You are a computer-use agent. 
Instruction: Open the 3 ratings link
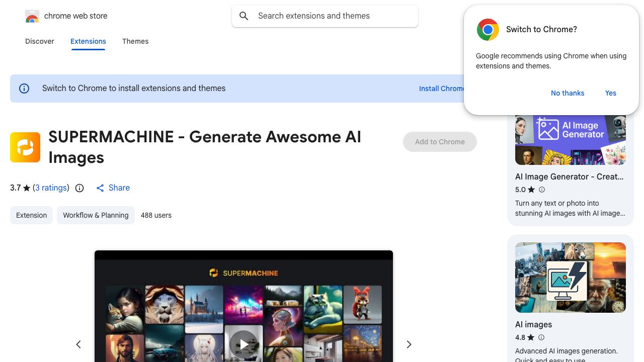[x=51, y=188]
